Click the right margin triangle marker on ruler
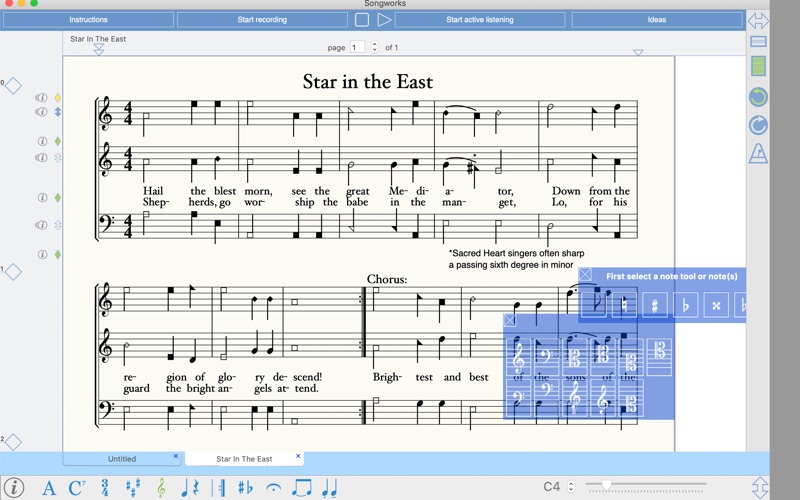The image size is (800, 500). 638,53
